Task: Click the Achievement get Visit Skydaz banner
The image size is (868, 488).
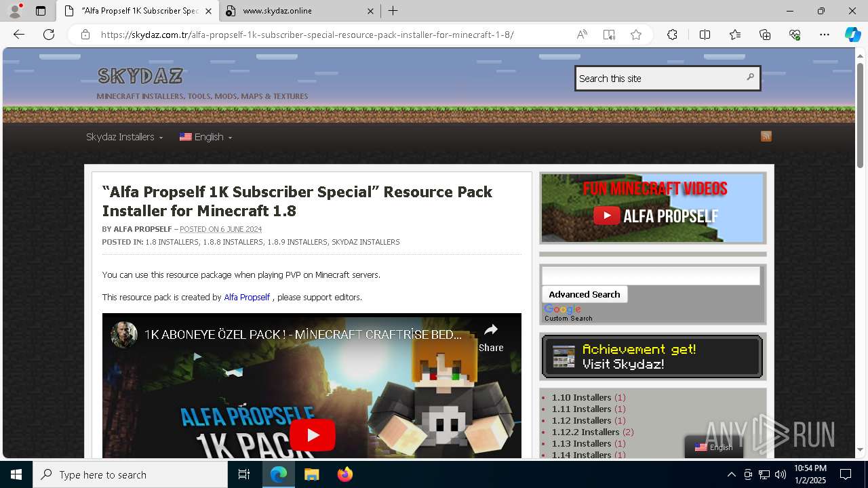Action: click(x=652, y=357)
